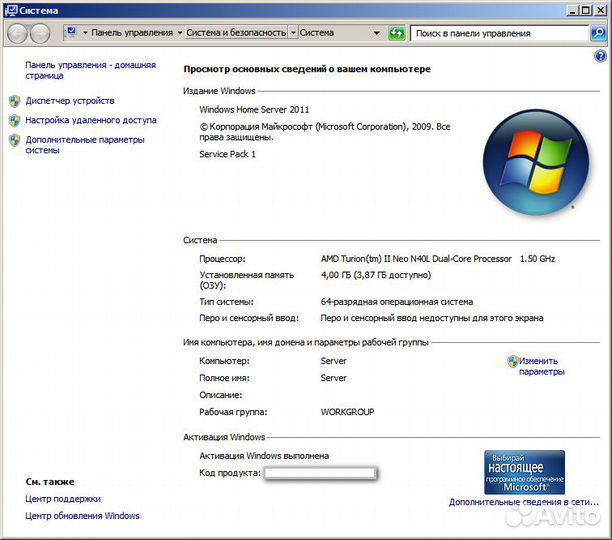Select Система breadcrumb item
The image size is (612, 540).
pyautogui.click(x=317, y=33)
